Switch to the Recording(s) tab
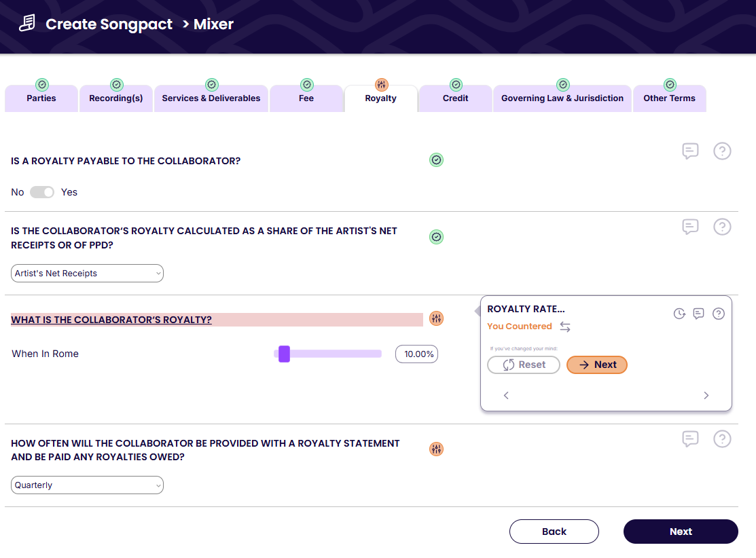 116,98
